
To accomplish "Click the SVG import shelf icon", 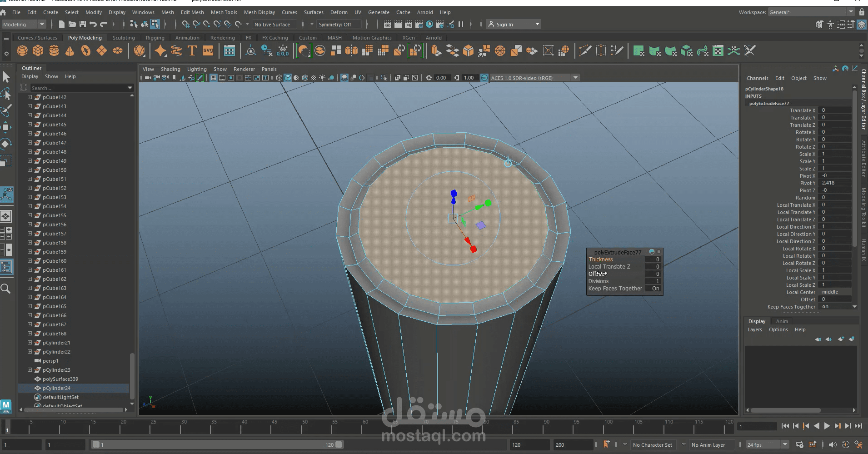I will pos(208,51).
